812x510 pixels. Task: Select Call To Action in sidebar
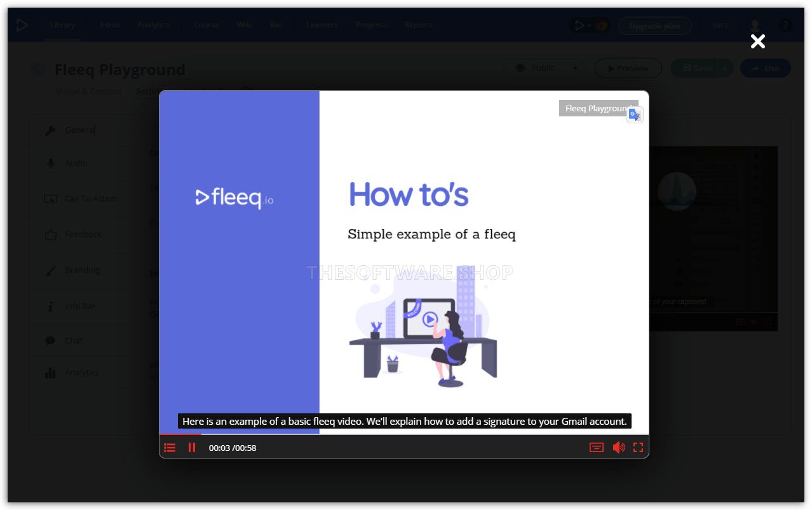(90, 199)
